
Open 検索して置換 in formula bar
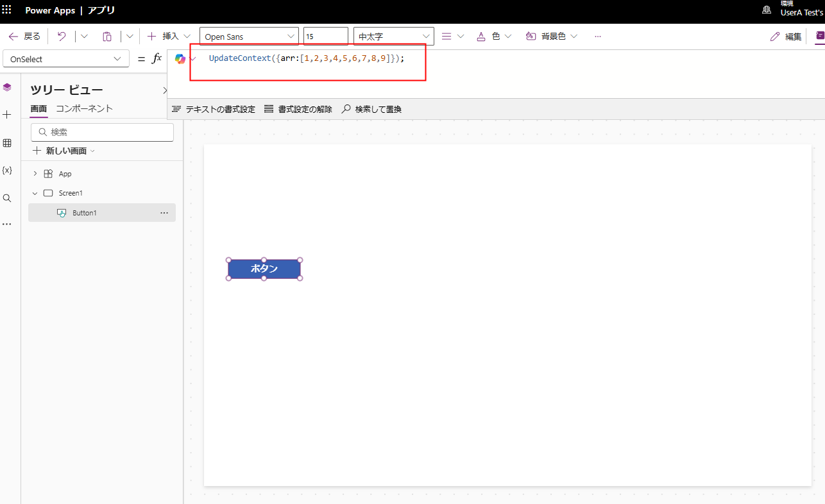[371, 109]
